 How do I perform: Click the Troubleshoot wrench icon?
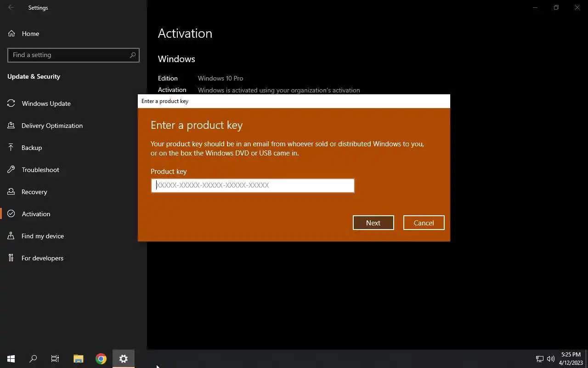[x=11, y=170]
